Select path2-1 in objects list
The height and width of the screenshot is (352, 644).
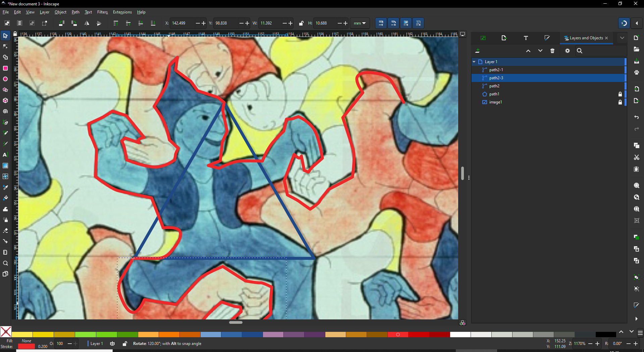pos(548,70)
